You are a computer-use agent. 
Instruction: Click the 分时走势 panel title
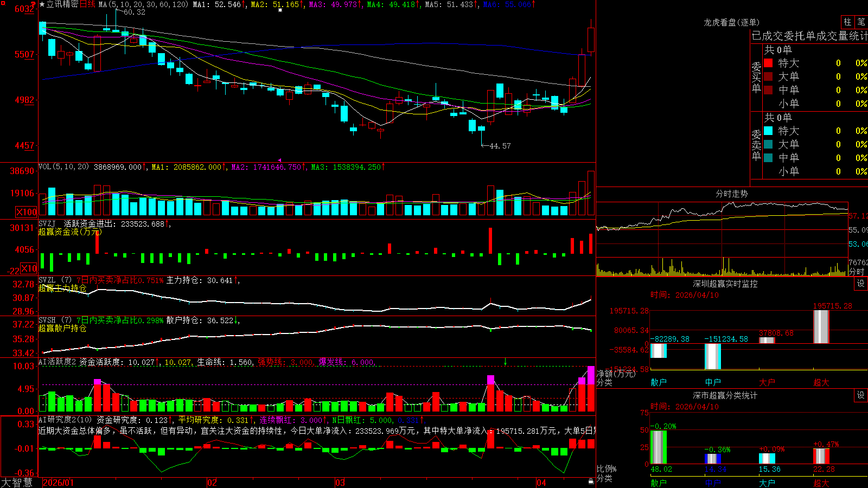tap(732, 194)
